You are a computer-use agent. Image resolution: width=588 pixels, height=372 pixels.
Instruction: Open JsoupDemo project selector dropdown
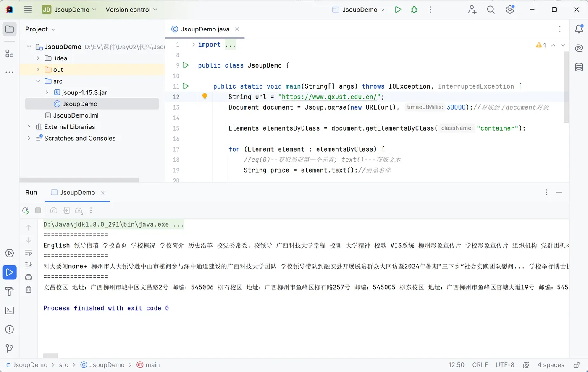tap(69, 10)
